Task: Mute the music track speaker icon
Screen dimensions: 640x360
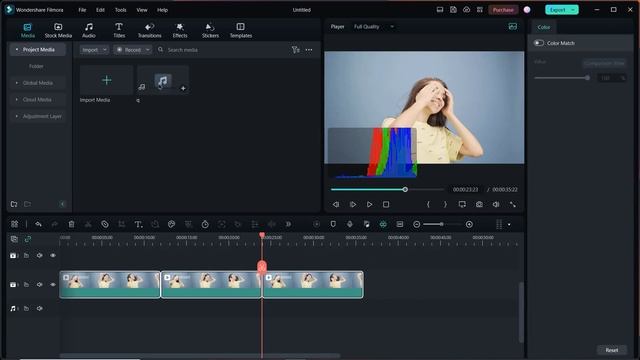Action: coord(40,309)
